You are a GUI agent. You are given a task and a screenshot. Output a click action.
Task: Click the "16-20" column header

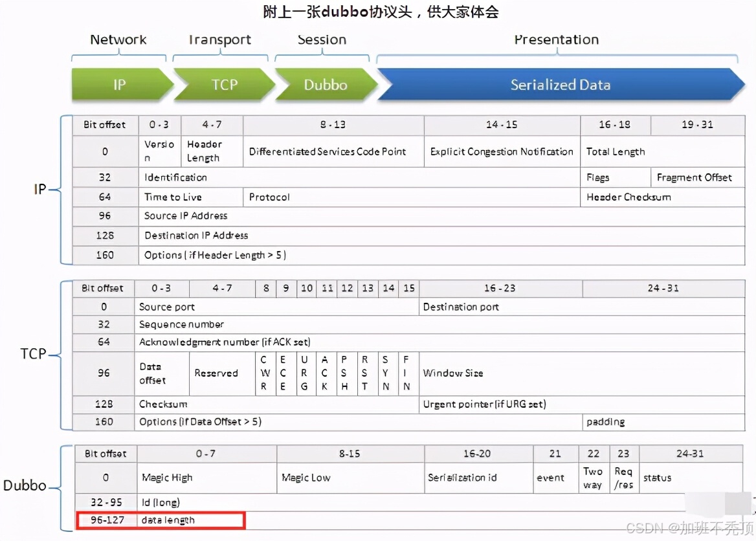[x=479, y=454]
